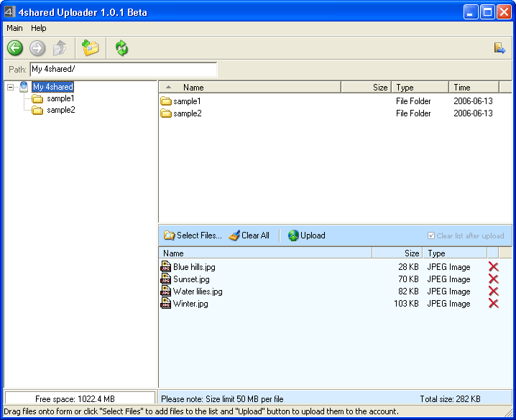Close the 4shared Uploader window
This screenshot has height=420, width=516.
pyautogui.click(x=505, y=12)
